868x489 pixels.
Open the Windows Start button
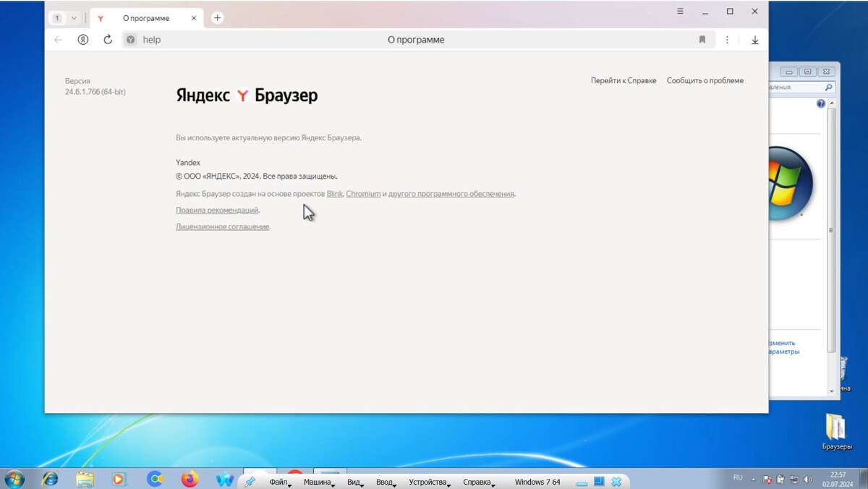click(x=14, y=479)
